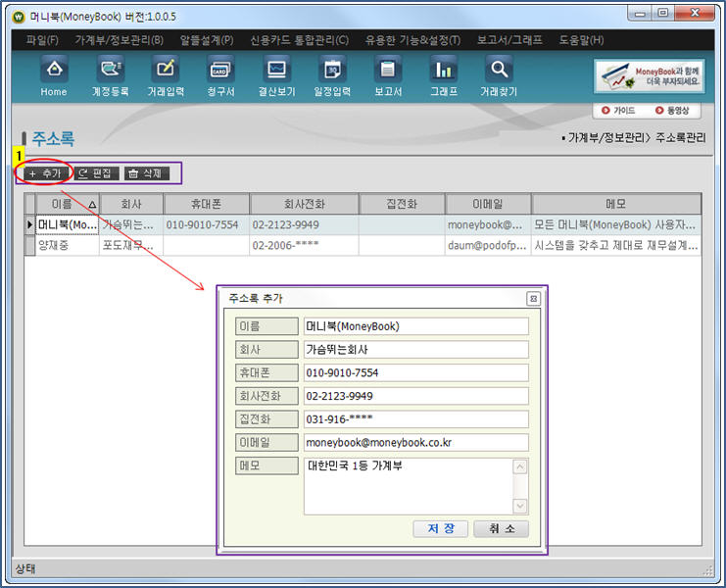Click the 010-9010-7554 table cell
The height and width of the screenshot is (588, 726).
(x=206, y=225)
